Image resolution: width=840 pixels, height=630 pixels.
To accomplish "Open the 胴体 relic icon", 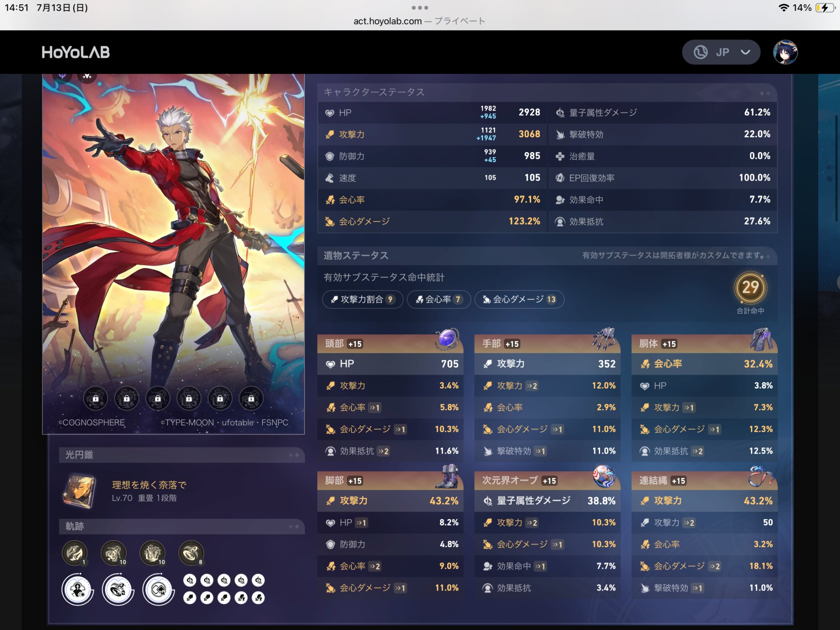I will 761,339.
